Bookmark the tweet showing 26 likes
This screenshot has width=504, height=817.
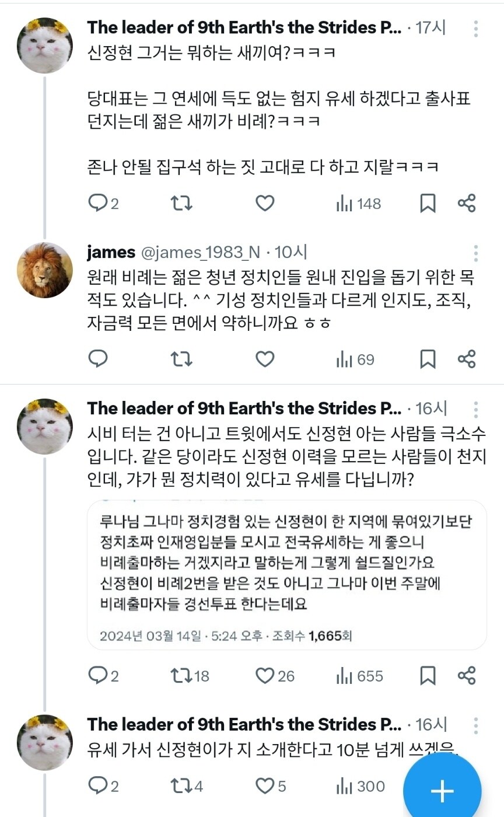[428, 676]
